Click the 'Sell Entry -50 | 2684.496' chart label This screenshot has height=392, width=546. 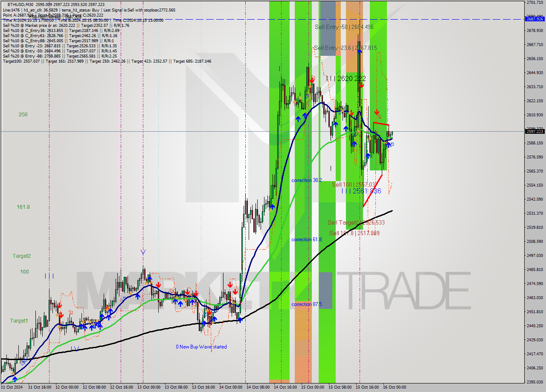(344, 27)
